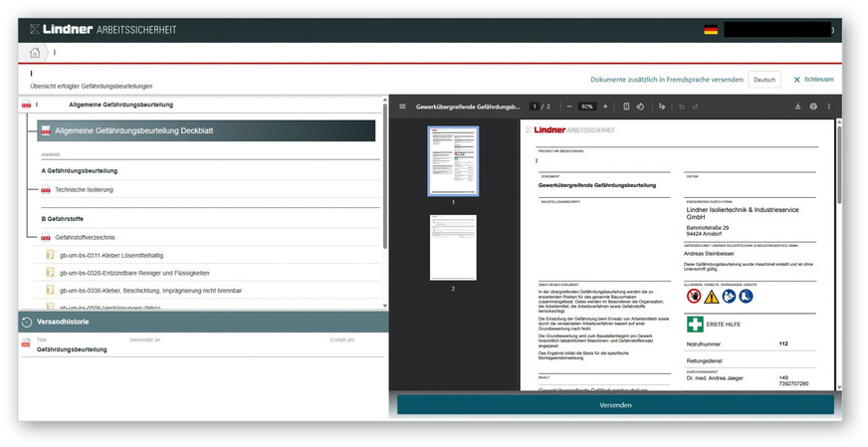
Task: Open PDF viewer more actions menu
Action: click(x=828, y=107)
